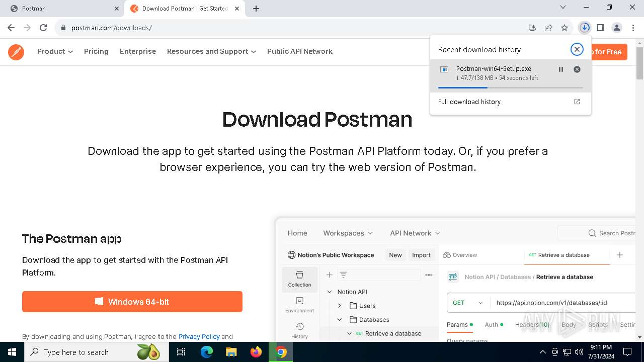The width and height of the screenshot is (644, 362).
Task: Click Full download history
Action: 469,102
